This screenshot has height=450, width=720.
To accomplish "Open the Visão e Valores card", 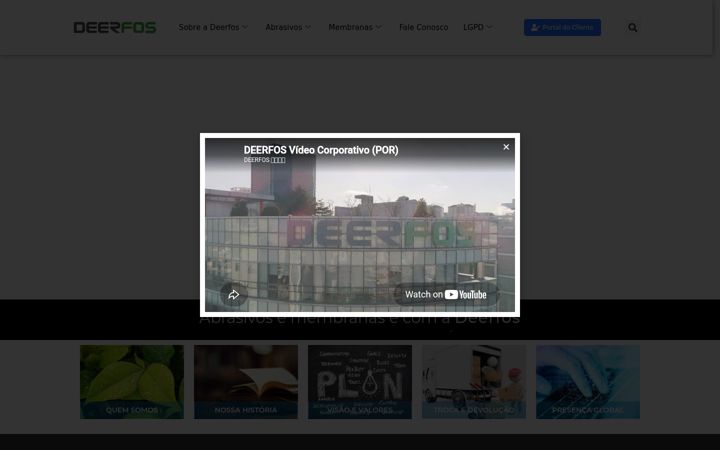I will 360,382.
